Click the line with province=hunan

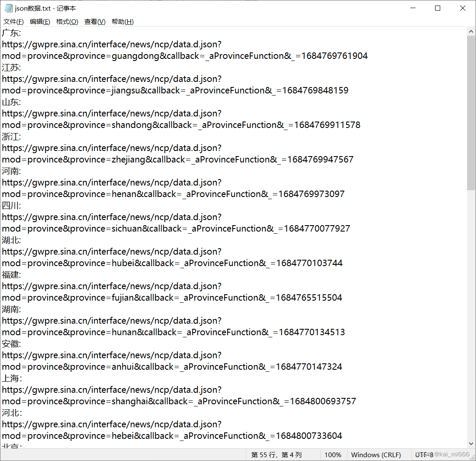173,332
